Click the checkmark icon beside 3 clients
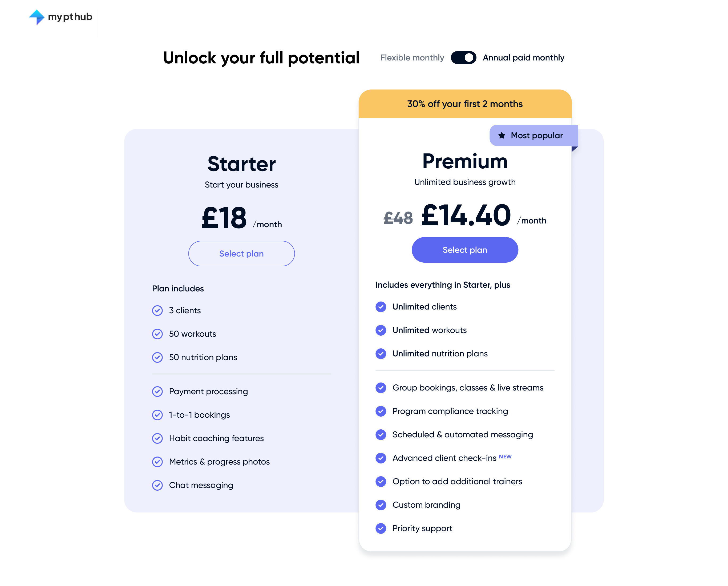Image resolution: width=728 pixels, height=586 pixels. [157, 311]
